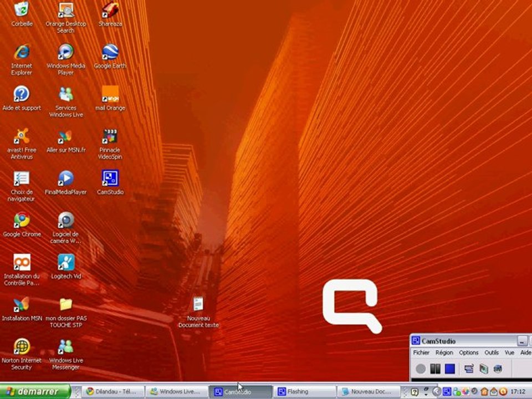Open the Région menu in CamStudio

pos(444,352)
